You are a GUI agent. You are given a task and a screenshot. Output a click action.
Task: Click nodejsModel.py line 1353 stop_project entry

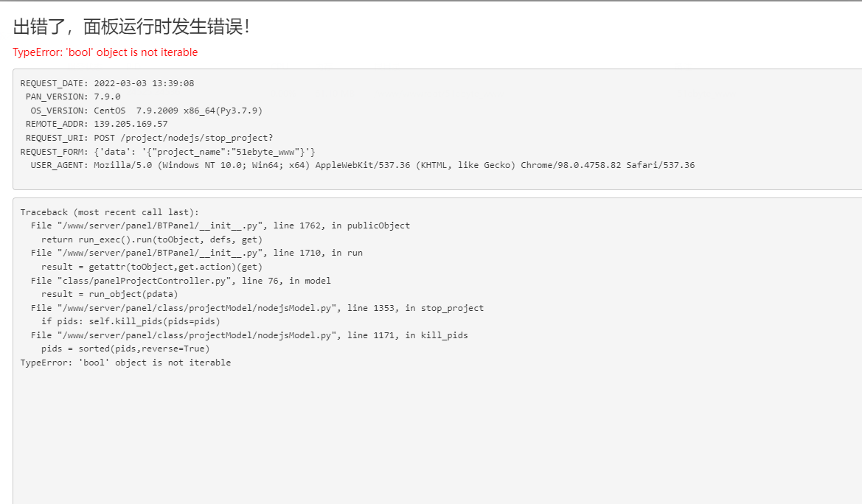click(257, 308)
